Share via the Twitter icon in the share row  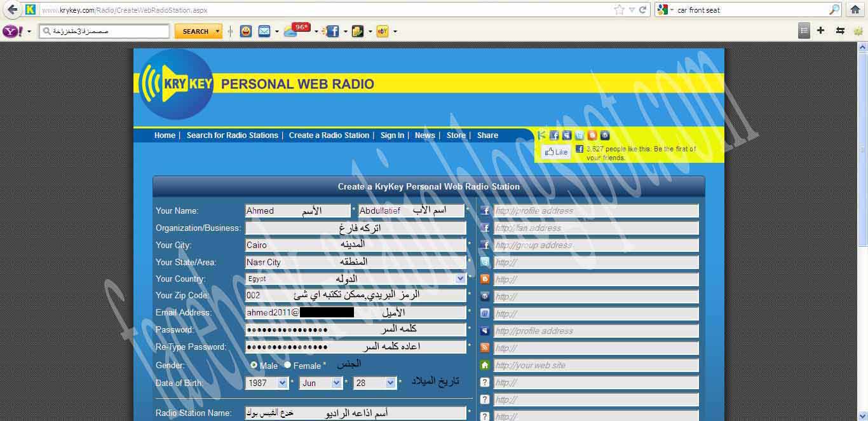coord(580,135)
